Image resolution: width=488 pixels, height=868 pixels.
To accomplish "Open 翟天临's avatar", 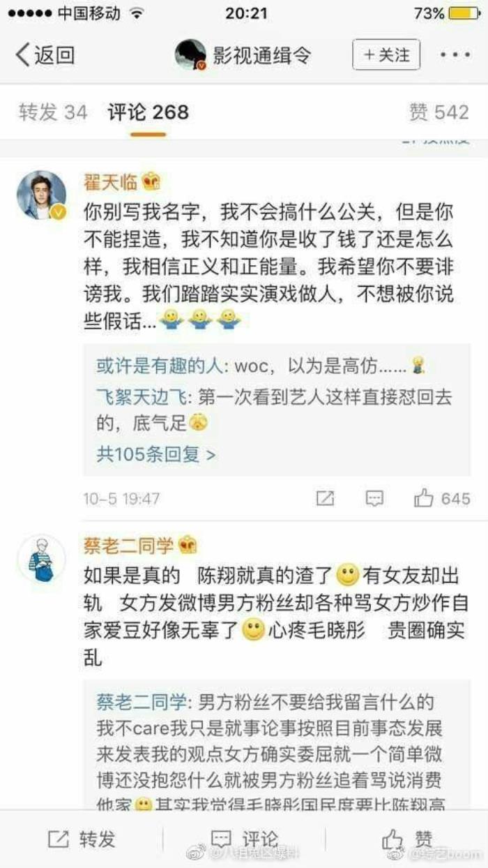I will coord(41,195).
